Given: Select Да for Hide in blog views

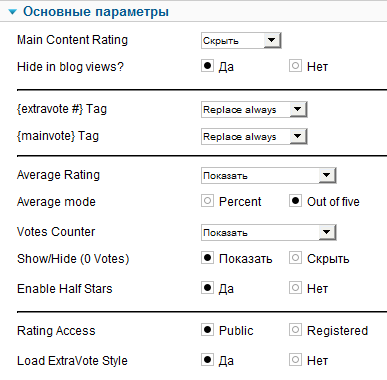Looking at the screenshot, I should coord(207,66).
